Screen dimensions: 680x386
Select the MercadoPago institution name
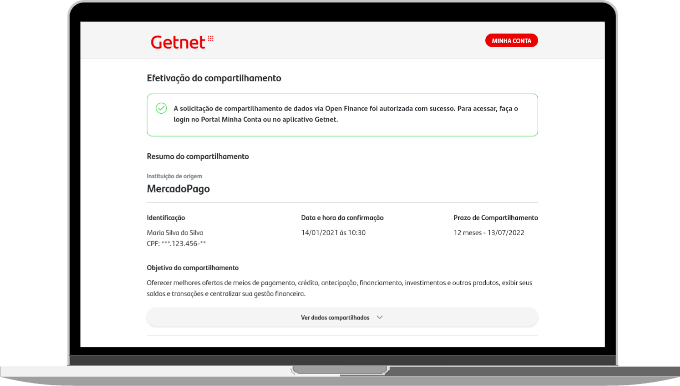(x=178, y=189)
